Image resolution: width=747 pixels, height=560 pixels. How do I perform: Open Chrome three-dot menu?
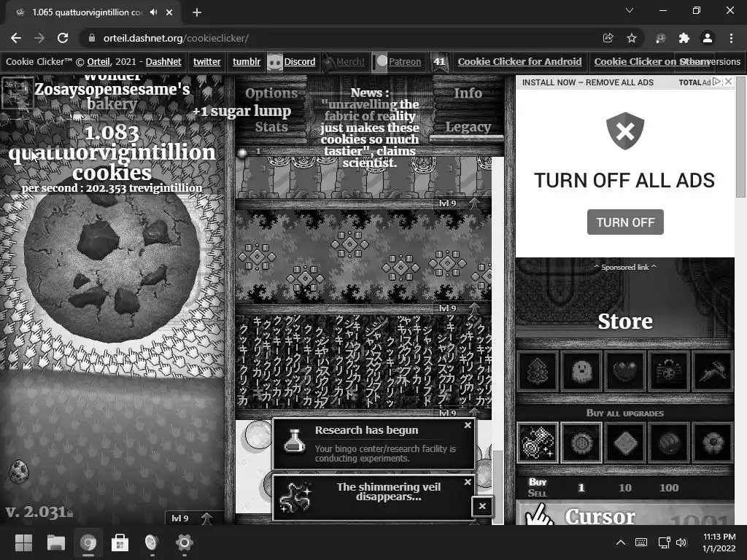tap(731, 38)
